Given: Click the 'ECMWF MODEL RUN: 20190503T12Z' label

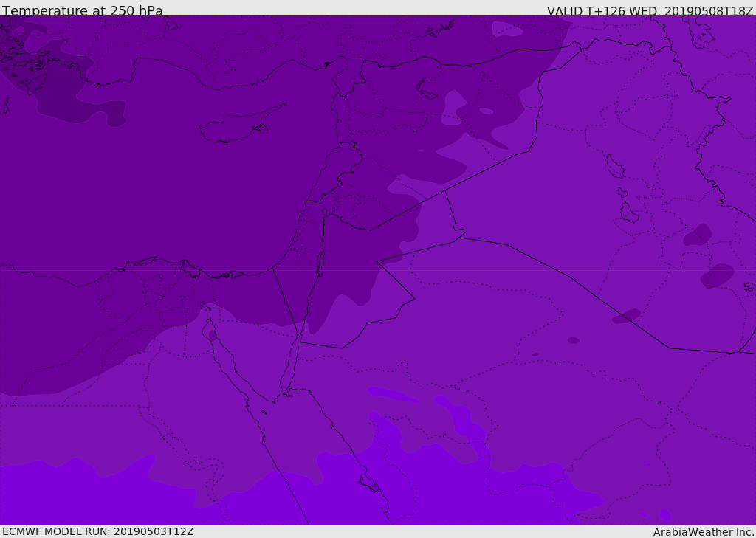Looking at the screenshot, I should (98, 531).
